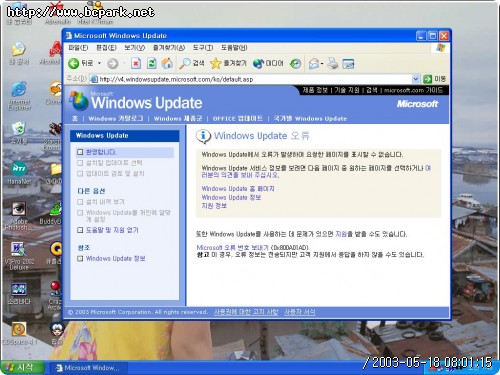This screenshot has width=500, height=375.
Task: Refresh the page with green arrows icon
Action: click(152, 63)
